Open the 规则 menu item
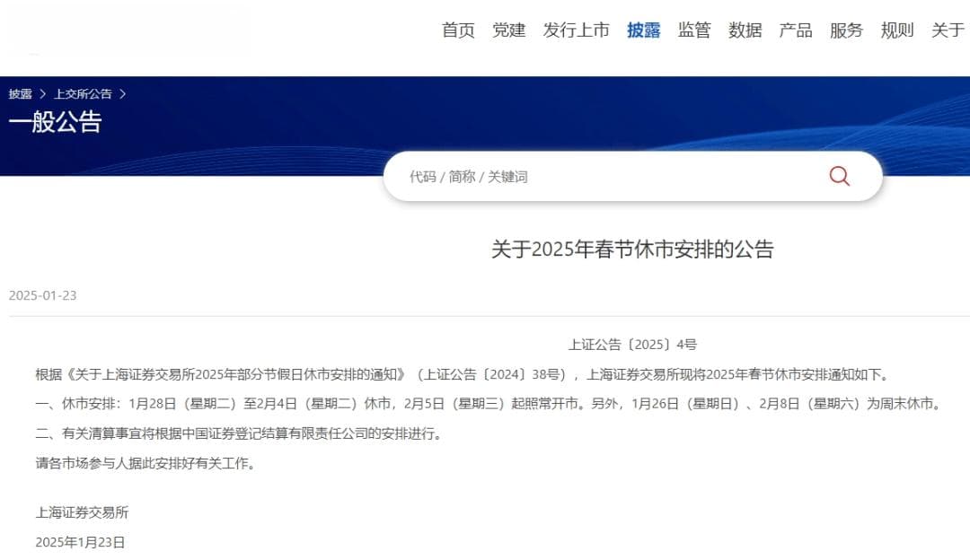The height and width of the screenshot is (560, 970). click(897, 30)
